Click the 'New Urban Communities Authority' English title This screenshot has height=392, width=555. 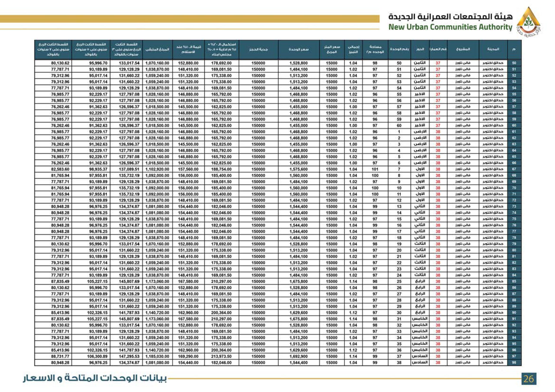tap(450, 27)
